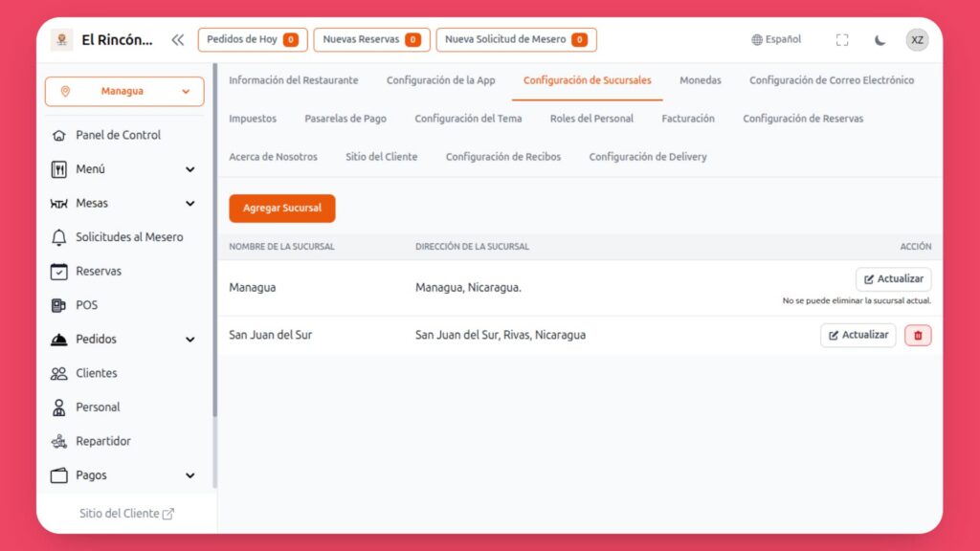Open the XZ user avatar menu
The height and width of the screenshot is (551, 980).
click(917, 40)
